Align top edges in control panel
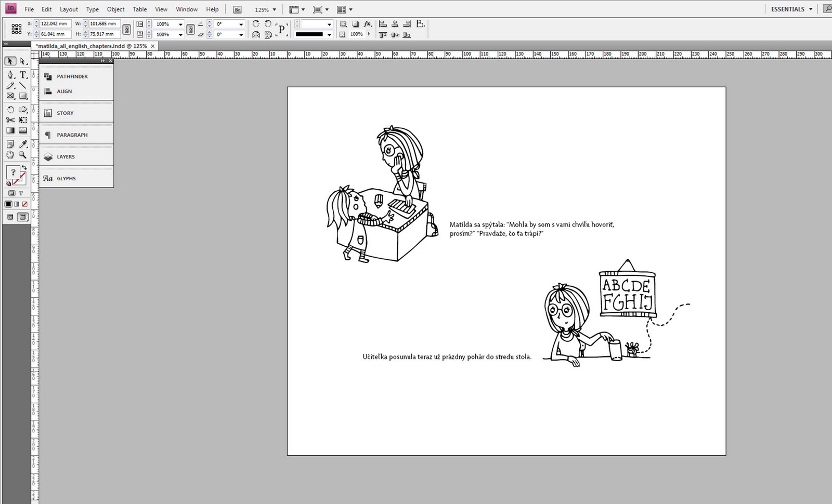Image resolution: width=832 pixels, height=504 pixels. click(x=383, y=35)
